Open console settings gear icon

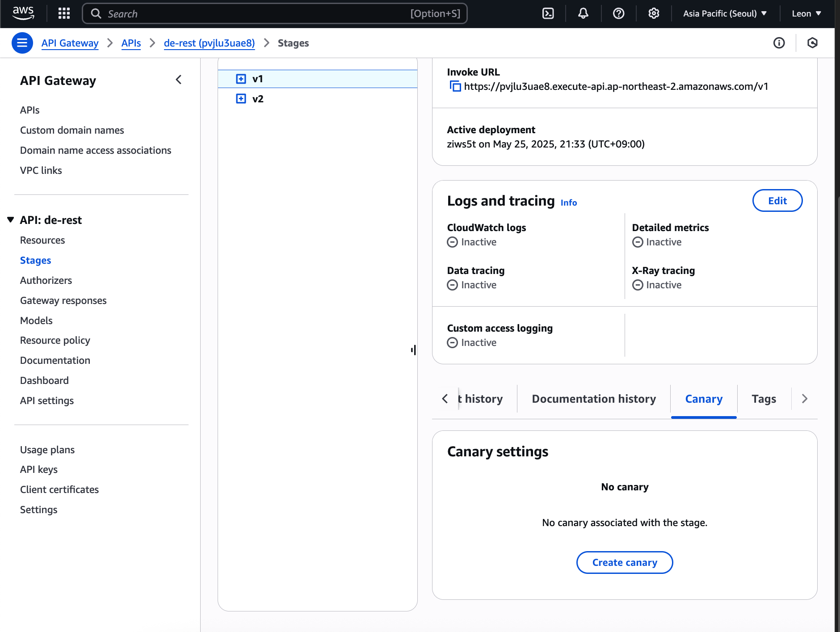coord(654,13)
